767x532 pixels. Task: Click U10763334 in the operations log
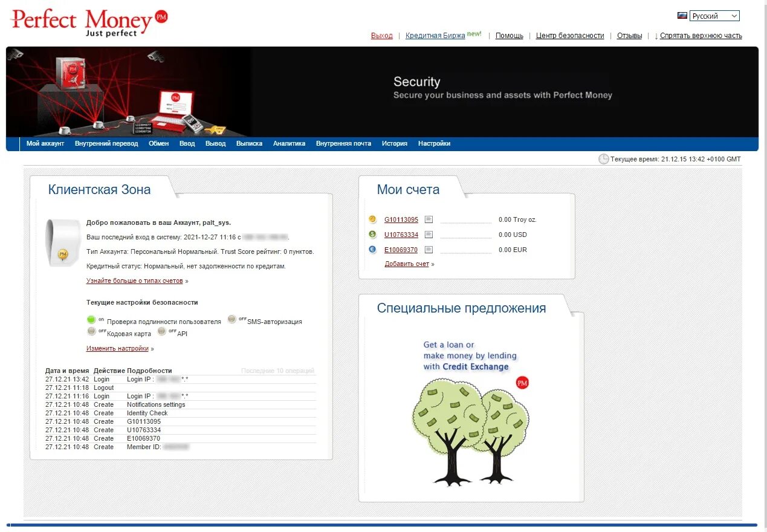144,430
